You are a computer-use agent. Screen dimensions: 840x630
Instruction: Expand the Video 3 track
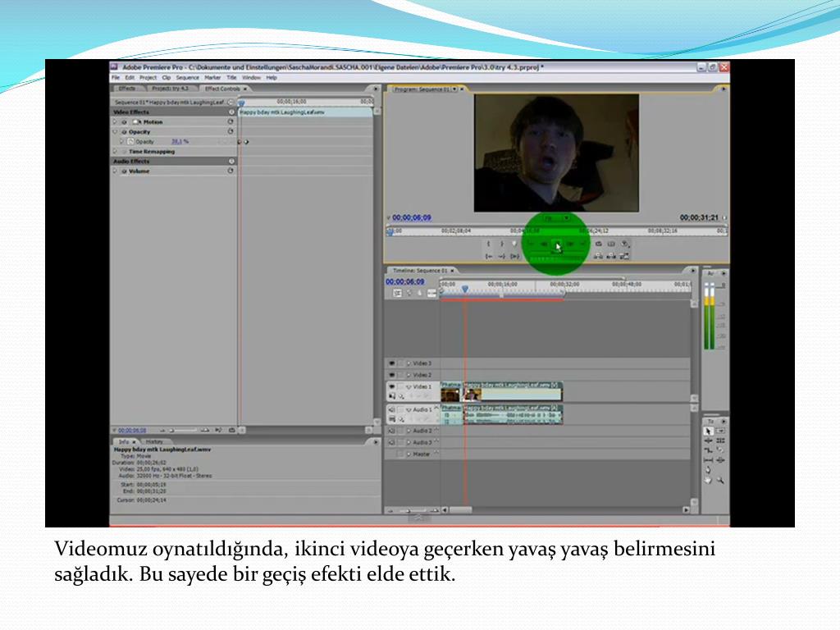tap(409, 363)
